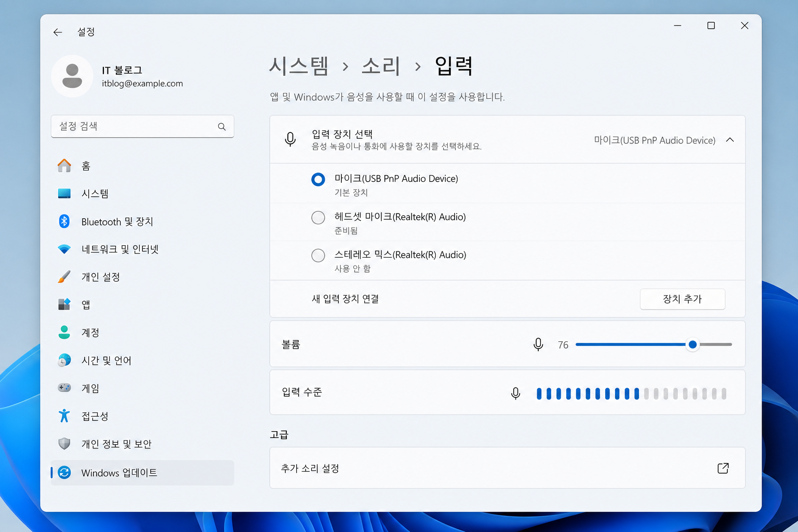
Task: Click the 사용 안 함 status text
Action: click(353, 269)
